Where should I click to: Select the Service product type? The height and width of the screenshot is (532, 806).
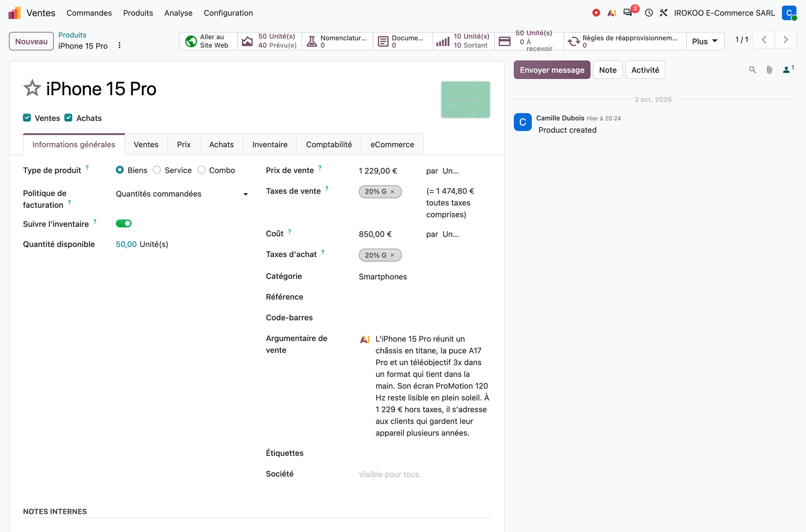(157, 170)
